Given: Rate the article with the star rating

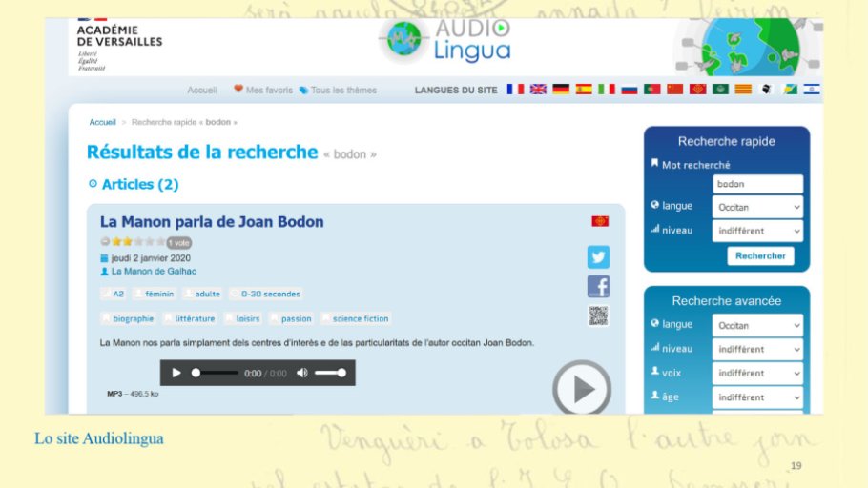Looking at the screenshot, I should click(133, 242).
